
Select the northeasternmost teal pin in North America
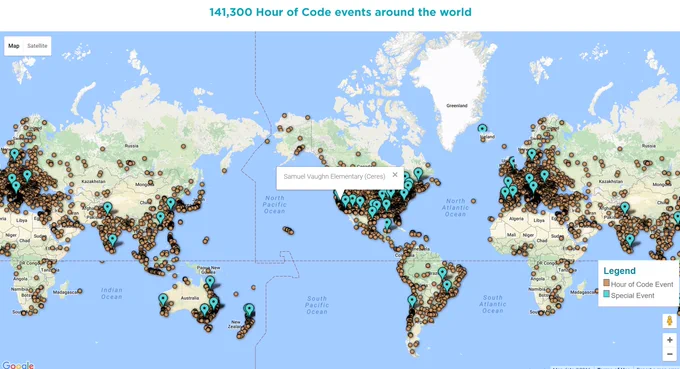coord(418,173)
